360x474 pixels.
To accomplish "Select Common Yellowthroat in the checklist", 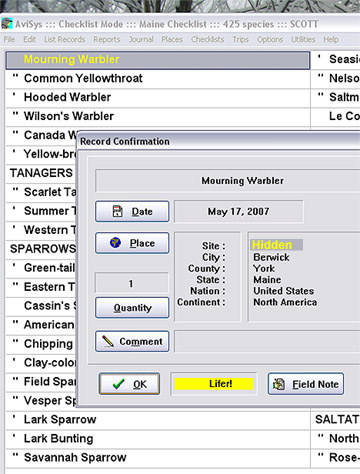I will click(158, 79).
